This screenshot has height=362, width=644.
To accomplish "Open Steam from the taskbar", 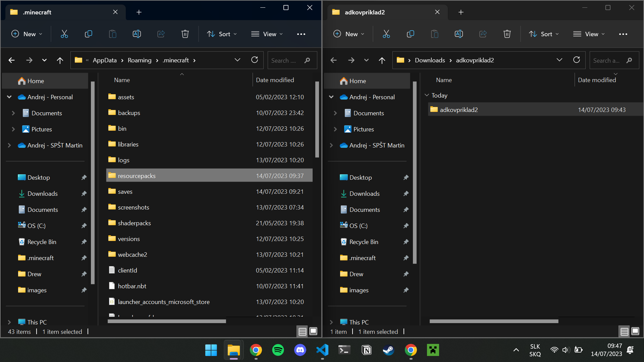I will click(x=388, y=350).
